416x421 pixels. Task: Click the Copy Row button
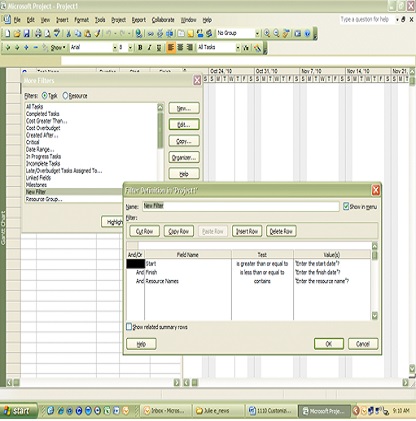point(179,231)
